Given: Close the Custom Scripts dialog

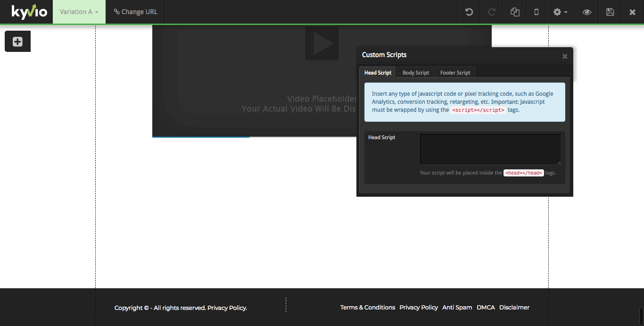Looking at the screenshot, I should click(565, 56).
